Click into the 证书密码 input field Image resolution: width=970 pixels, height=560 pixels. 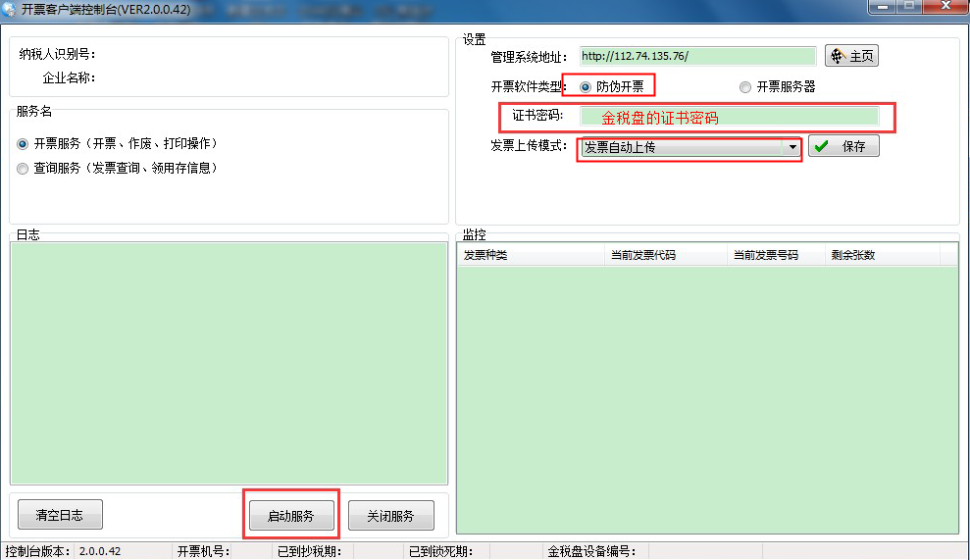pyautogui.click(x=730, y=117)
